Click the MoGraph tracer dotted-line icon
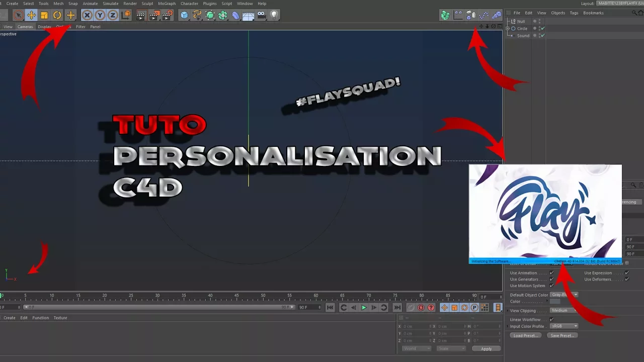644x362 pixels. pos(484,15)
